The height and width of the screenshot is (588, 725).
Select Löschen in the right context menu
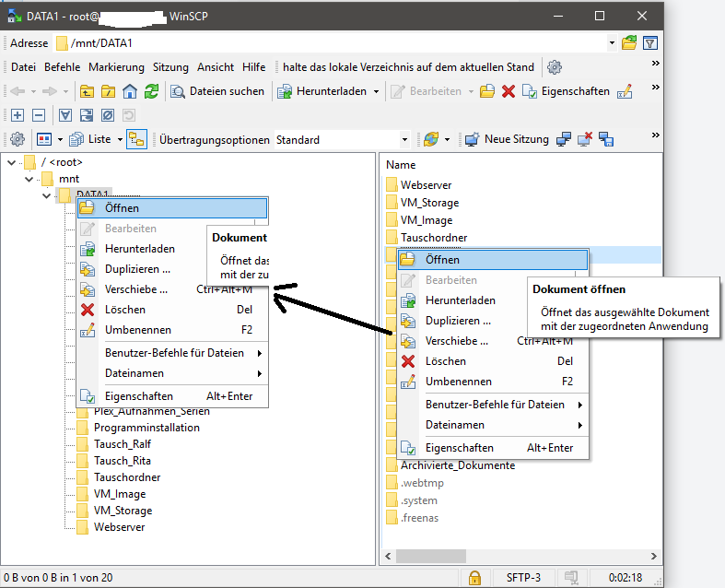(x=445, y=361)
